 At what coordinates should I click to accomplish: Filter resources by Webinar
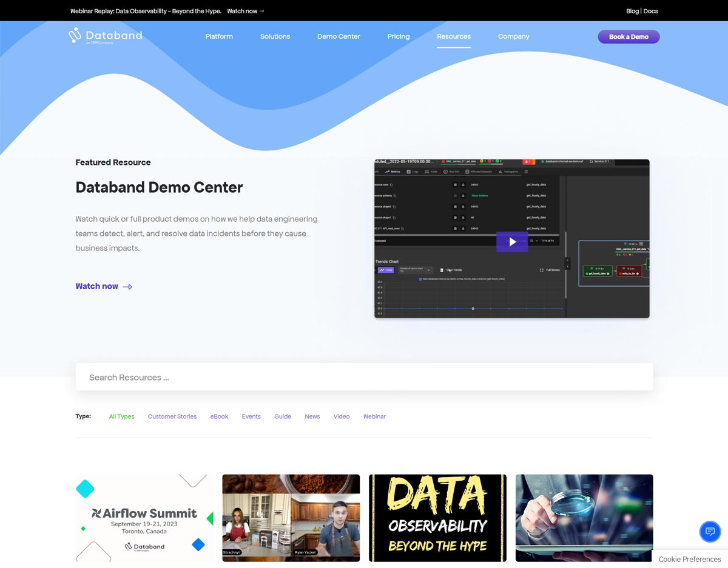[x=374, y=416]
